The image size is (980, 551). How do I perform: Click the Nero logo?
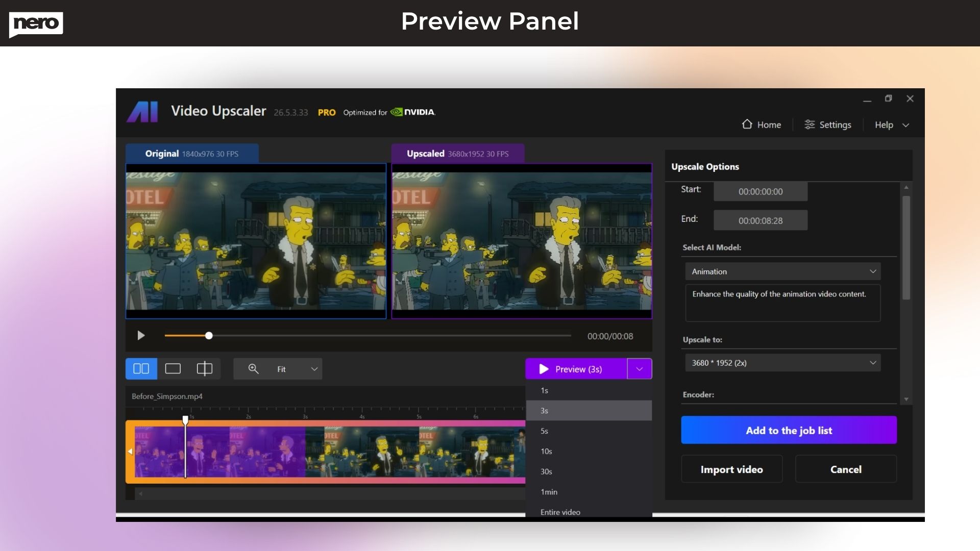click(x=36, y=24)
